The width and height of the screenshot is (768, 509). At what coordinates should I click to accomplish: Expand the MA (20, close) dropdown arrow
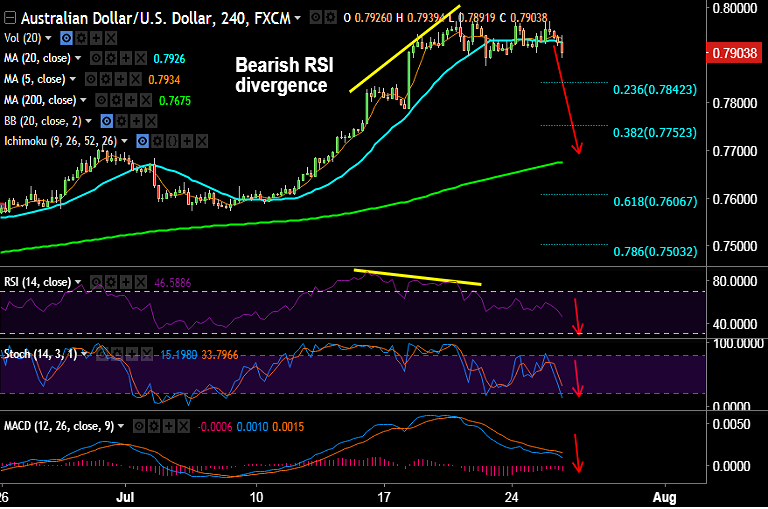click(x=78, y=58)
